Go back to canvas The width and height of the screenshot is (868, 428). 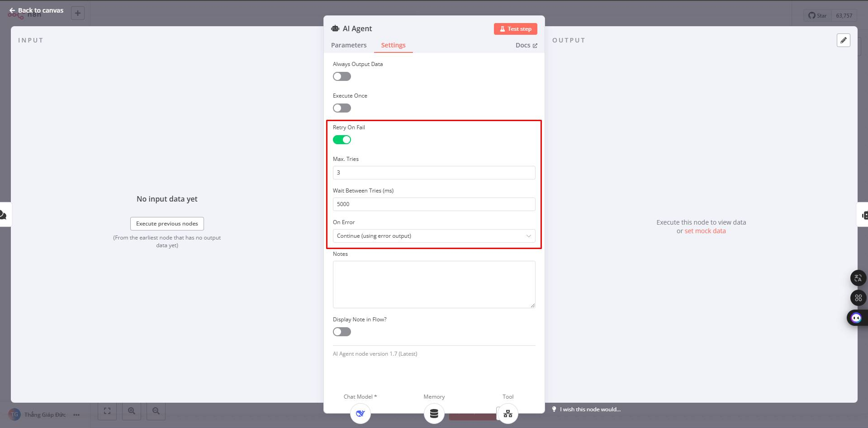tap(36, 10)
